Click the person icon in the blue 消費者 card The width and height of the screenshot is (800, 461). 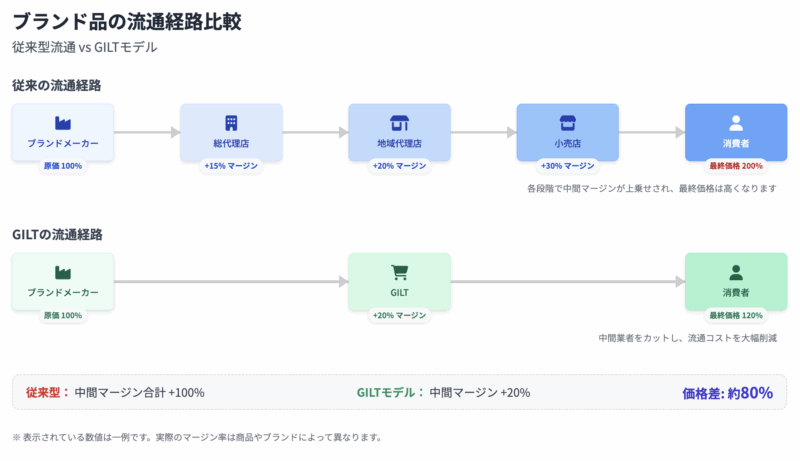[736, 123]
